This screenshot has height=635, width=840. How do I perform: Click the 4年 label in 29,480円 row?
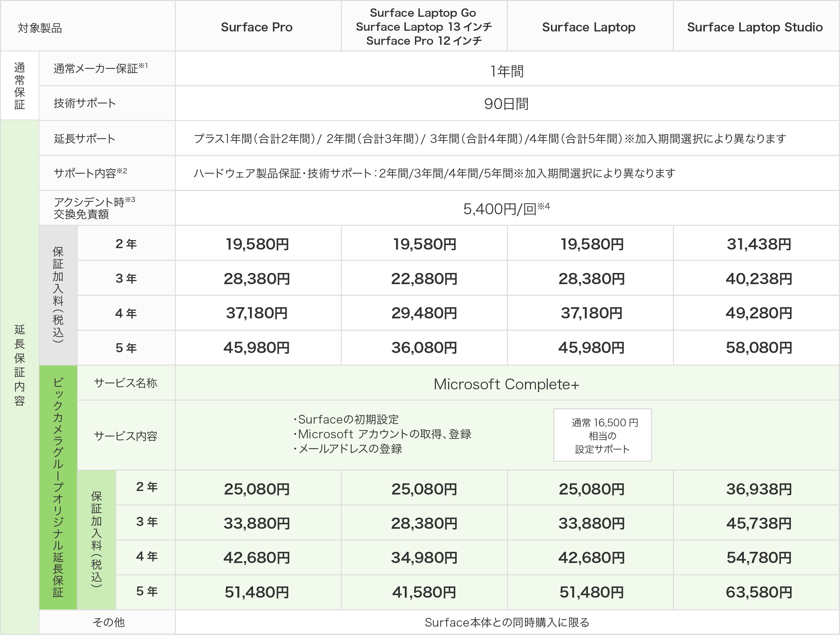point(126,313)
